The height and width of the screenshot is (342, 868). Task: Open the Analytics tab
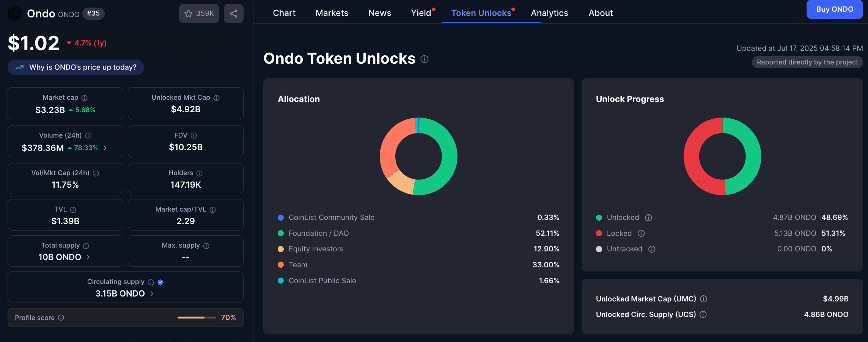point(549,13)
